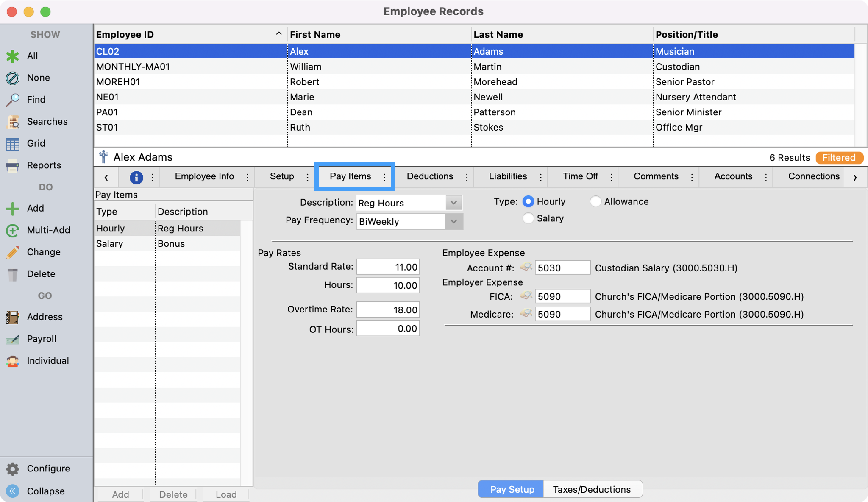Click the account lookup icon beside FICA
The image size is (868, 502).
(x=526, y=296)
